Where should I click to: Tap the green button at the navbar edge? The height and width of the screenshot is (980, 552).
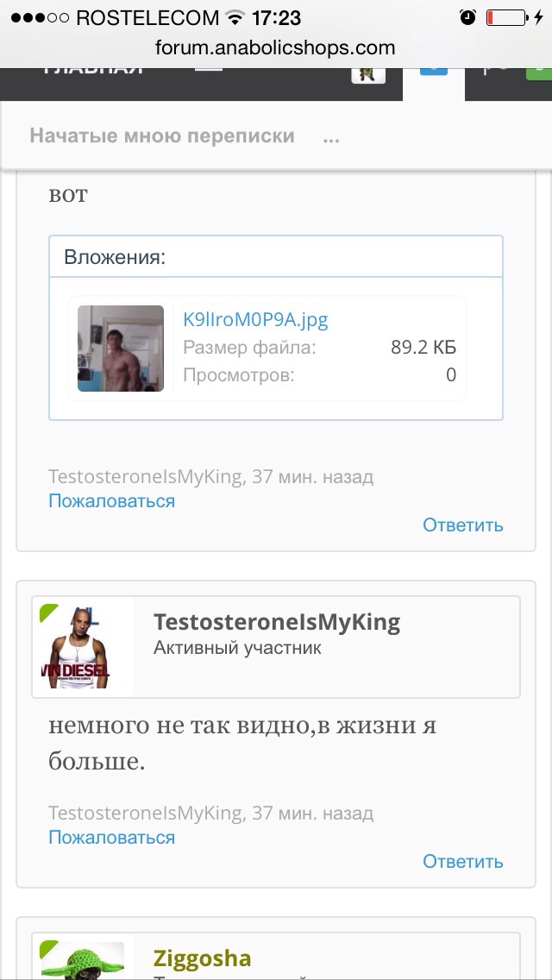point(539,73)
